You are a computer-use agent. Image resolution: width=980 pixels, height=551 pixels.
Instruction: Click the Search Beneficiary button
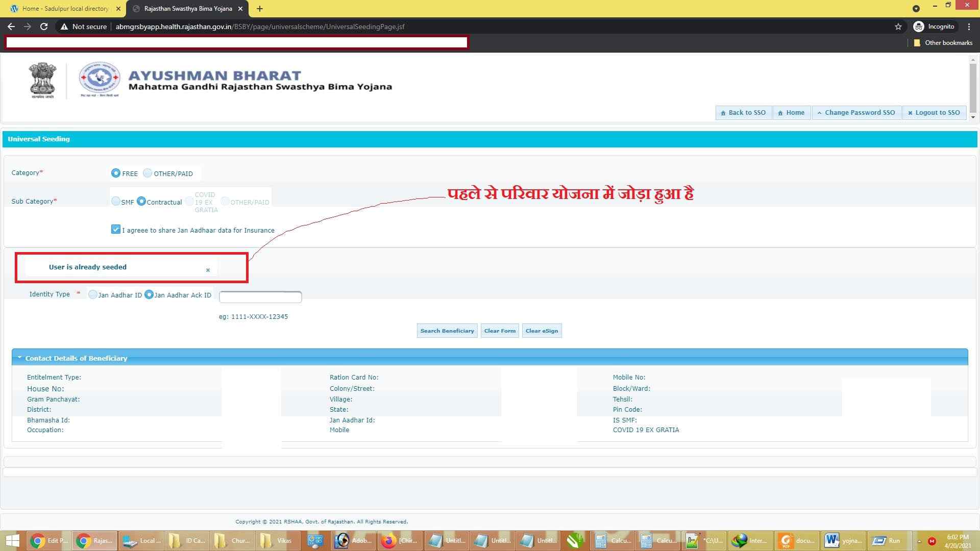(447, 331)
